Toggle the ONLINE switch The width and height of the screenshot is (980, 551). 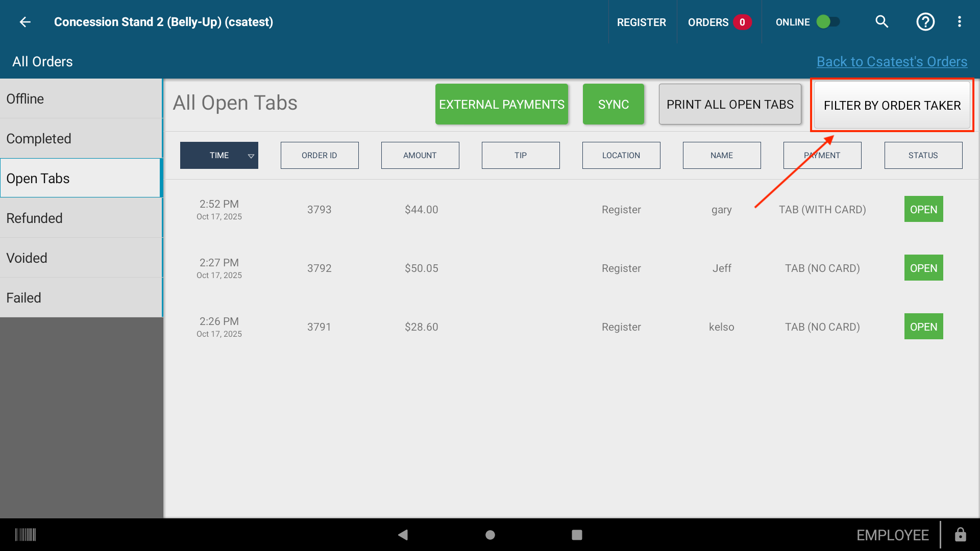click(x=827, y=22)
